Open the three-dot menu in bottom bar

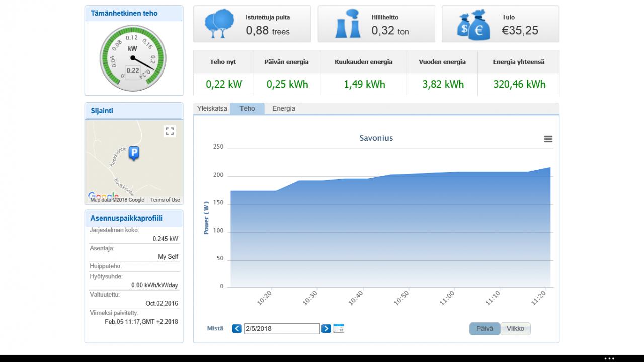[x=609, y=358]
